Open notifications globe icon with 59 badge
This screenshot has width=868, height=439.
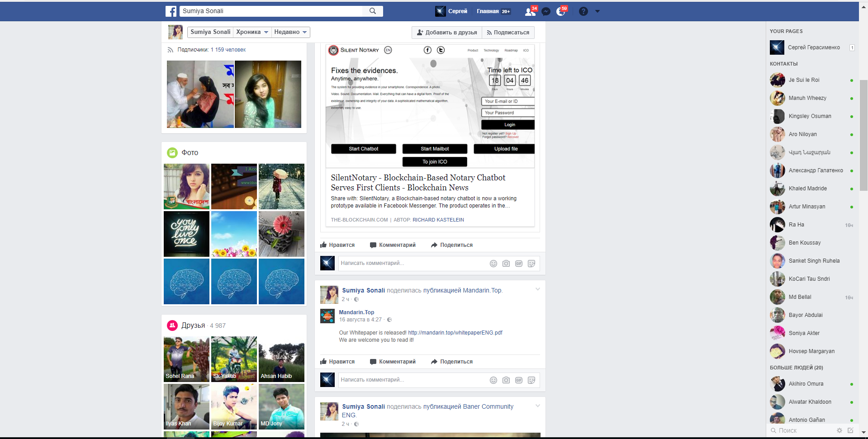[561, 11]
